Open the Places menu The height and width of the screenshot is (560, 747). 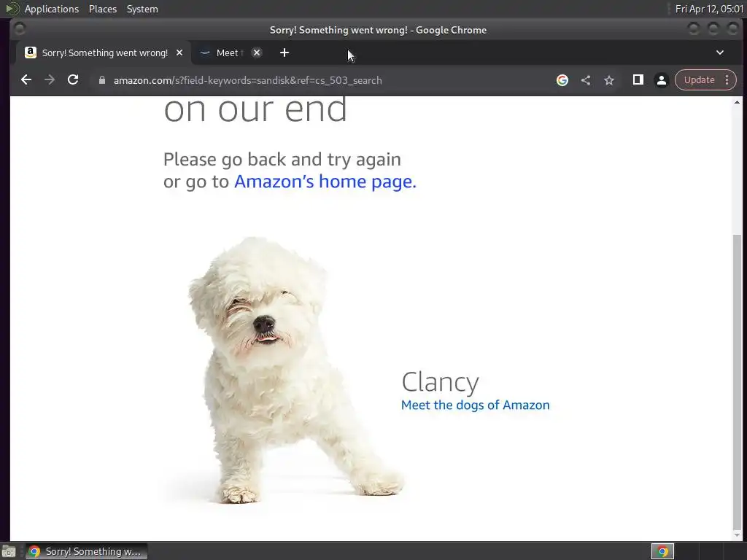point(103,9)
